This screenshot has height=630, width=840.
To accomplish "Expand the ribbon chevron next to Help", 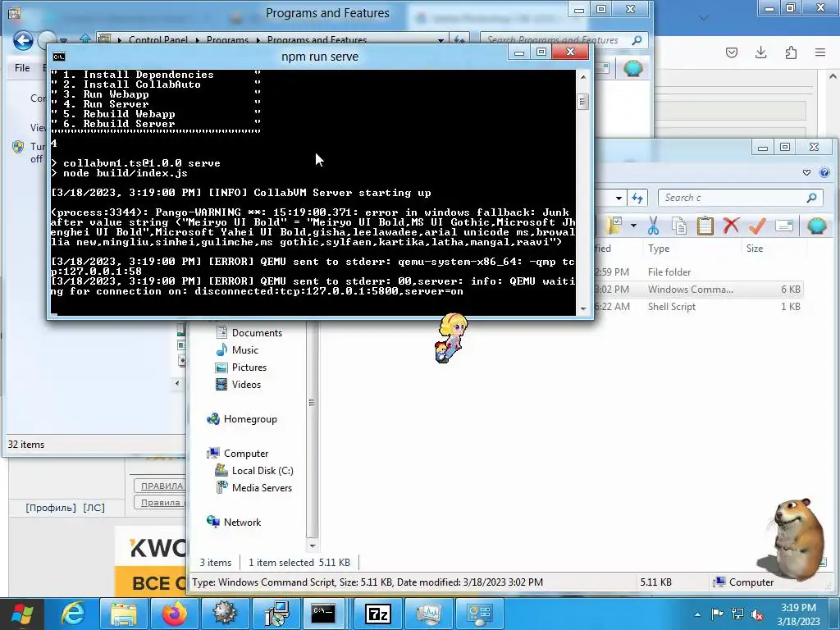I will pos(807,172).
